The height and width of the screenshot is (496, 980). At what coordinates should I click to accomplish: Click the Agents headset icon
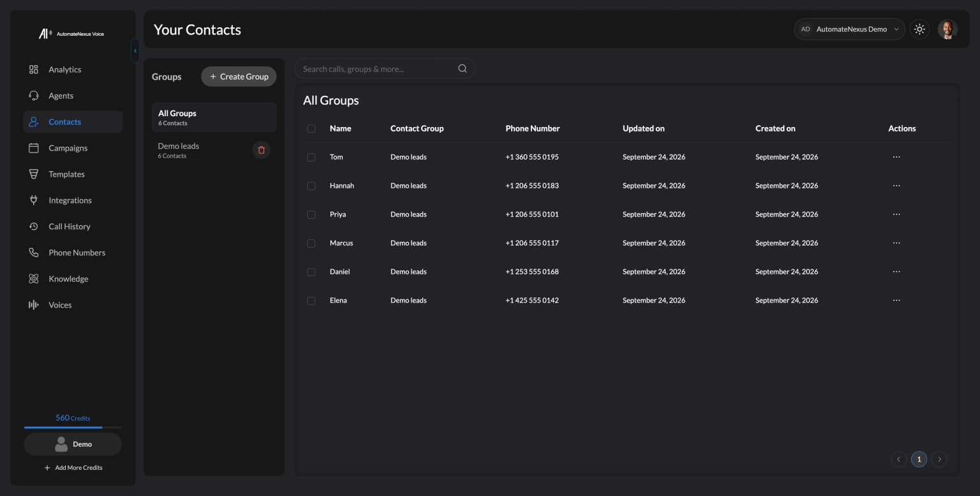click(x=34, y=96)
